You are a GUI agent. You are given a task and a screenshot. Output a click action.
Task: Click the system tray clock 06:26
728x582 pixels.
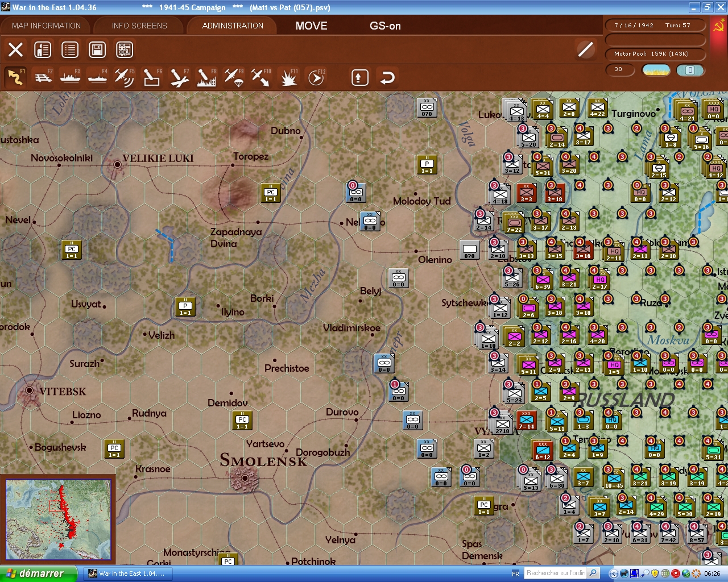(x=712, y=574)
